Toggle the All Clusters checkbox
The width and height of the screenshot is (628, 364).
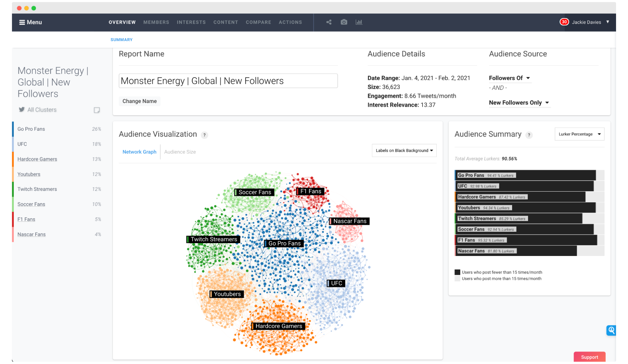(97, 110)
